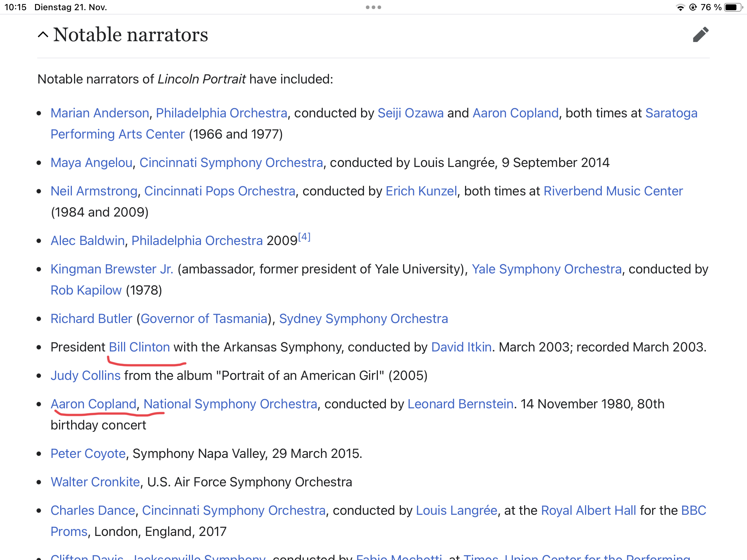Viewport: 747px width, 560px height.
Task: Open Saratoga Performing Arts Center link
Action: [x=671, y=113]
